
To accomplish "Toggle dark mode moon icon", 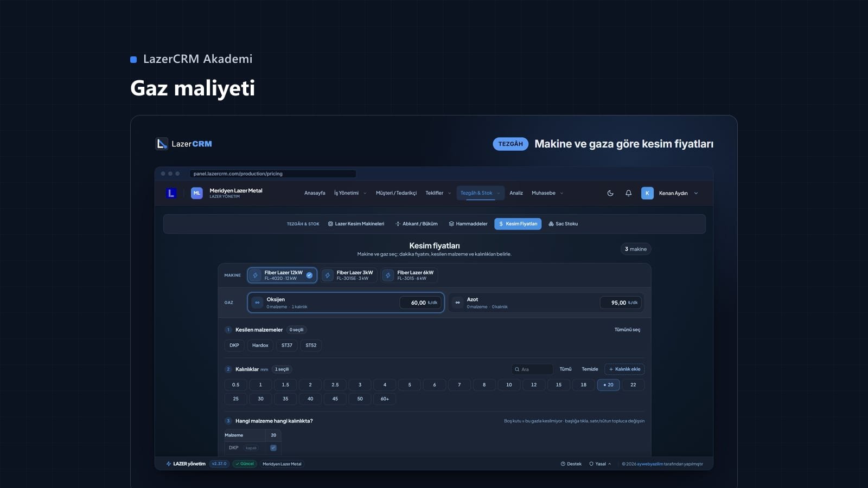I will pyautogui.click(x=610, y=193).
